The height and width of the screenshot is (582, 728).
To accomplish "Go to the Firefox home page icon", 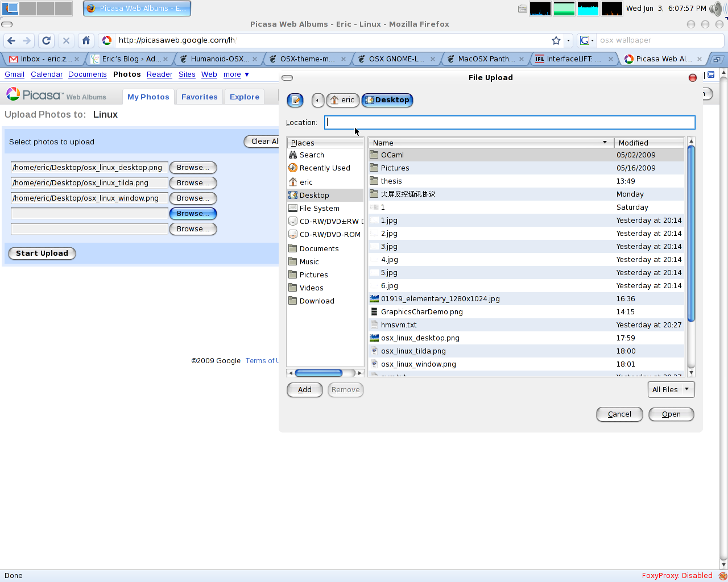I will coord(86,40).
